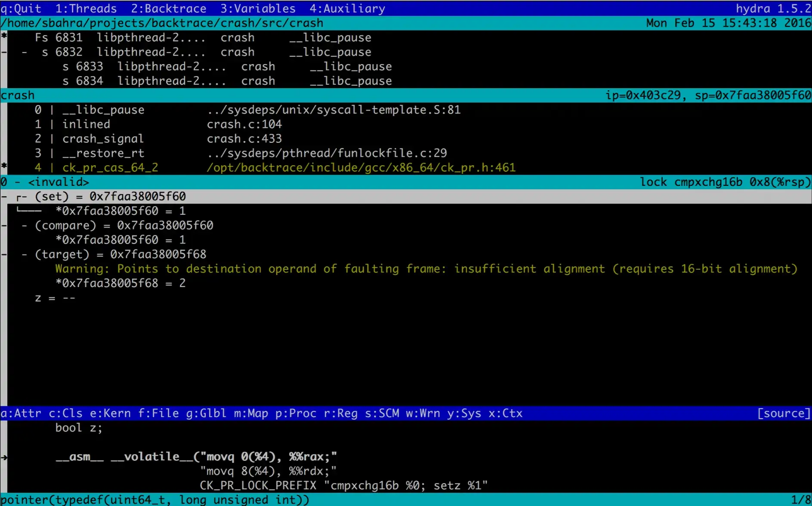Select thread 6834 entry

(227, 81)
